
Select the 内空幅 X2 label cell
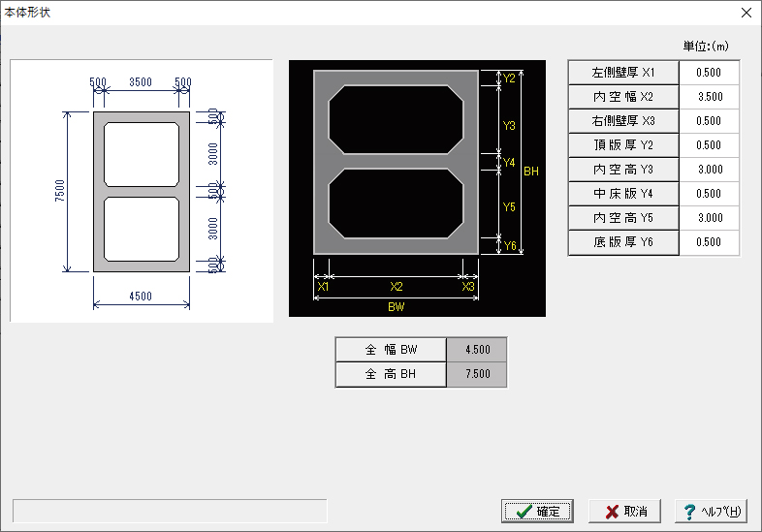[623, 97]
